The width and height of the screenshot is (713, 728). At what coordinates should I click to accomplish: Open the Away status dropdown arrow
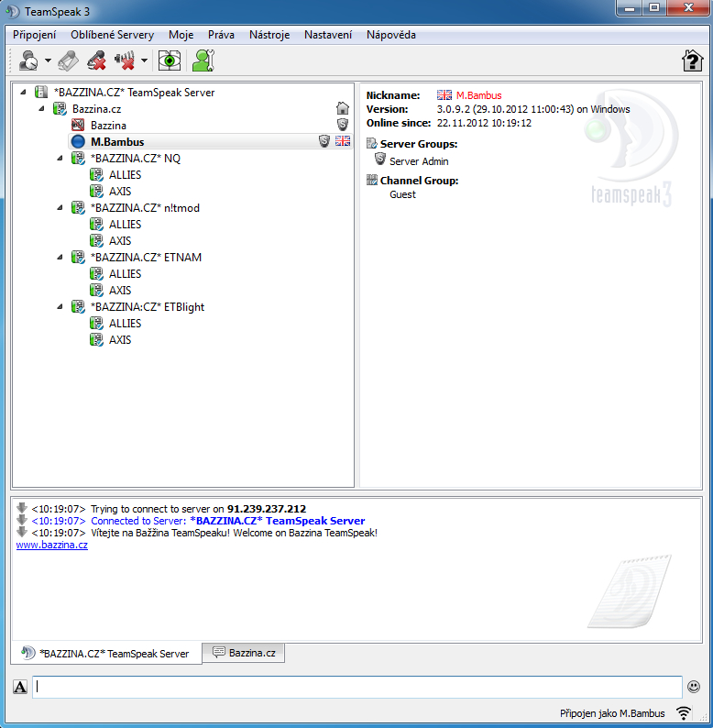point(48,61)
